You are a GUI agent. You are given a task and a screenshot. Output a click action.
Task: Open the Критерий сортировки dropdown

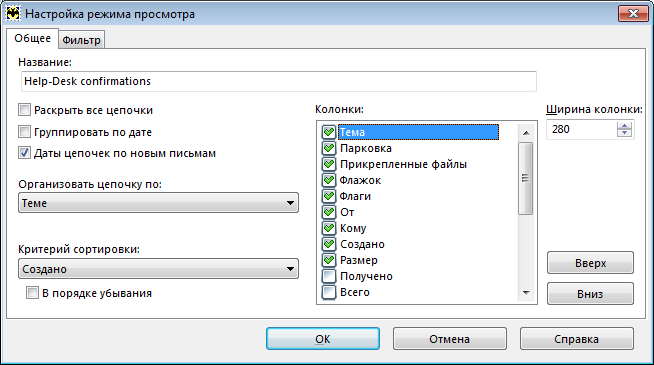click(158, 269)
